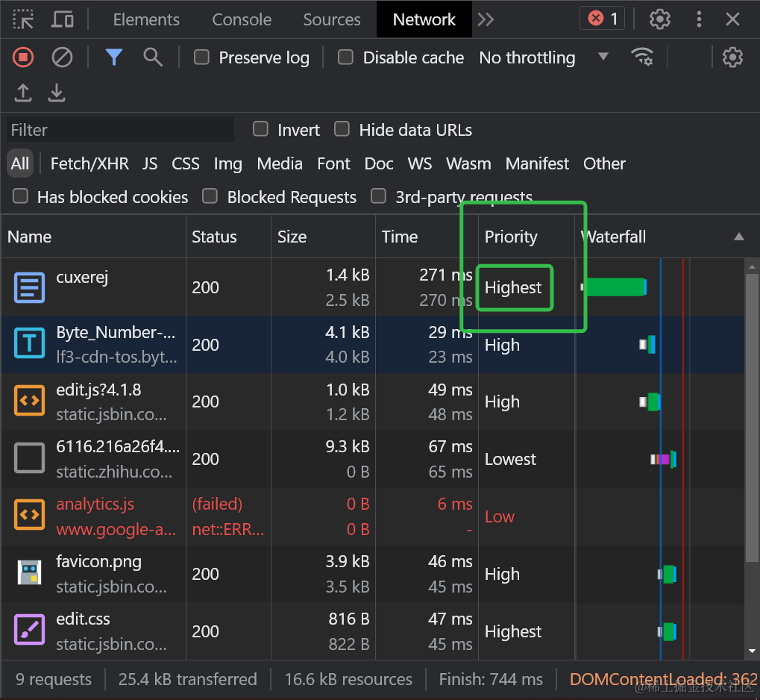Click the Import HAR file upload icon
Viewport: 760px width, 700px height.
pos(23,93)
